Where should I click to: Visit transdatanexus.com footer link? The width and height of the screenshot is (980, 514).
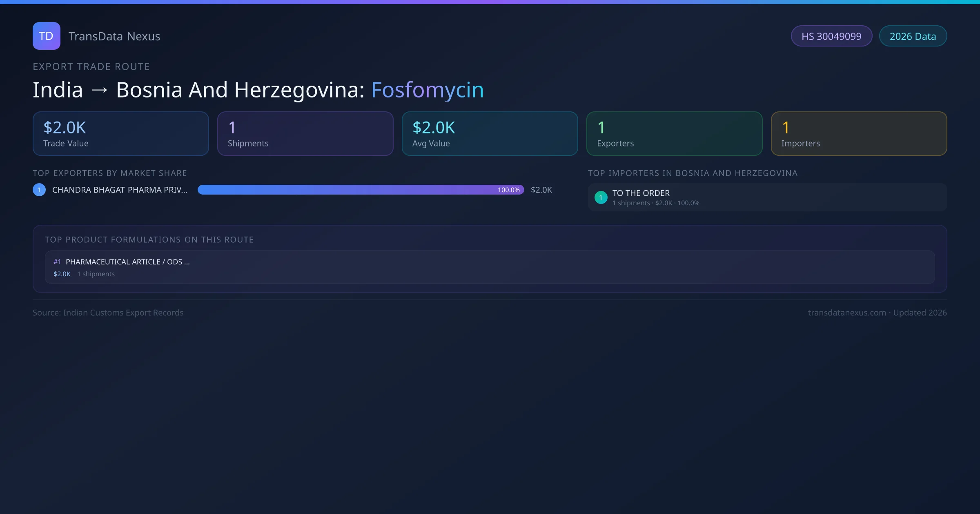[846, 312]
